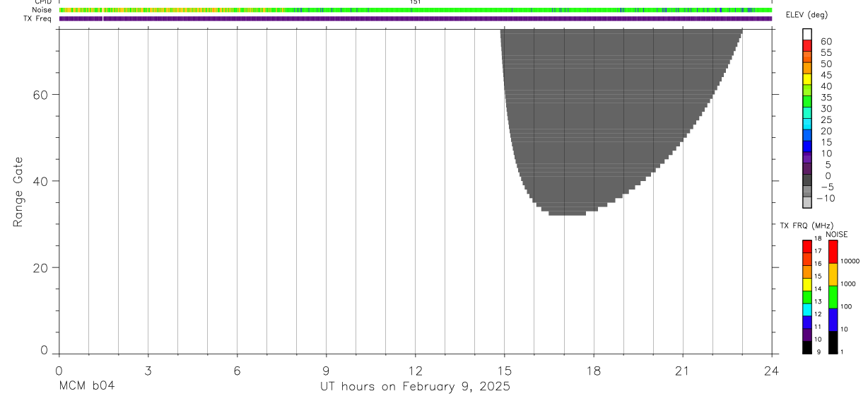Click the black bottom segment of TX FRQ colorbar
868x401 pixels.
(807, 347)
